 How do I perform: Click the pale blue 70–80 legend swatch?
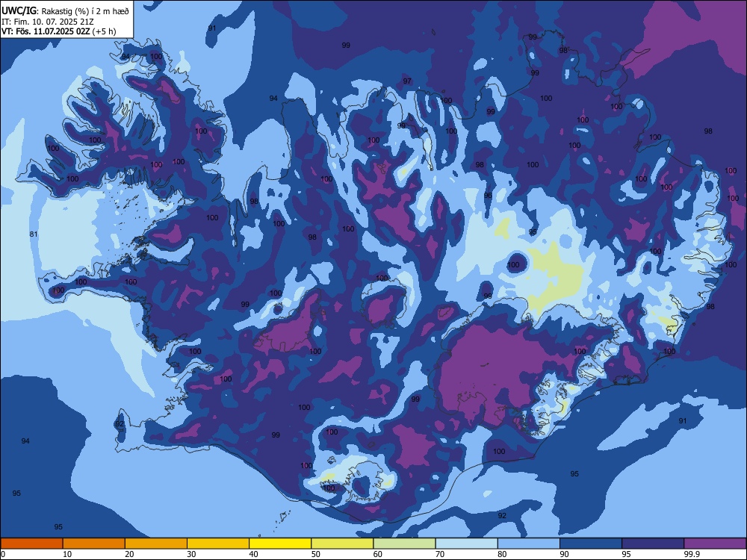tap(467, 544)
